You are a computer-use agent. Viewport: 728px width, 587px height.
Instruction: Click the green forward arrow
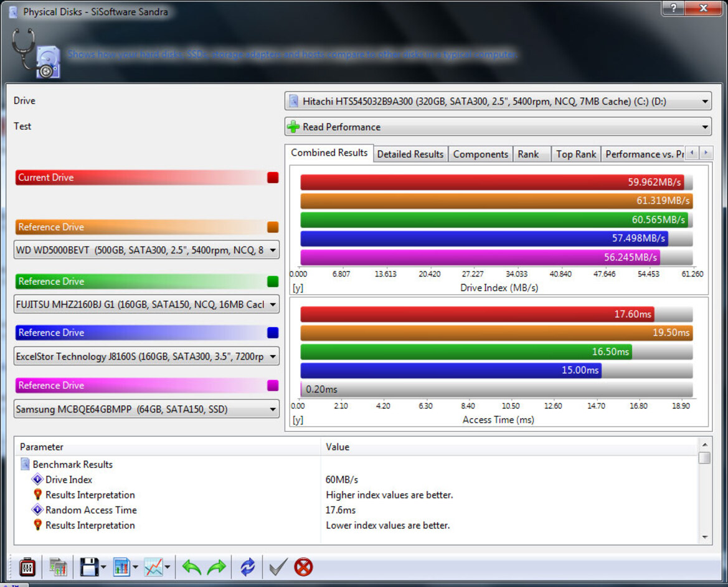coord(216,567)
